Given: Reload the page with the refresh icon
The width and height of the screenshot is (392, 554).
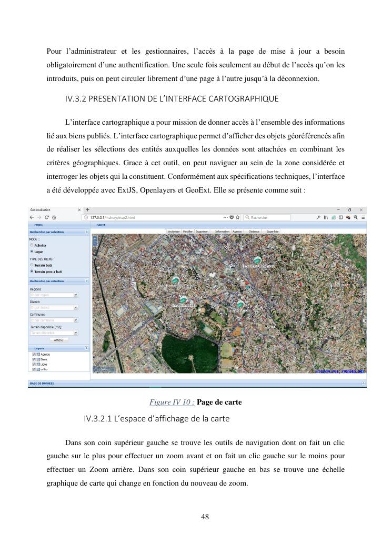Looking at the screenshot, I should 46,217.
